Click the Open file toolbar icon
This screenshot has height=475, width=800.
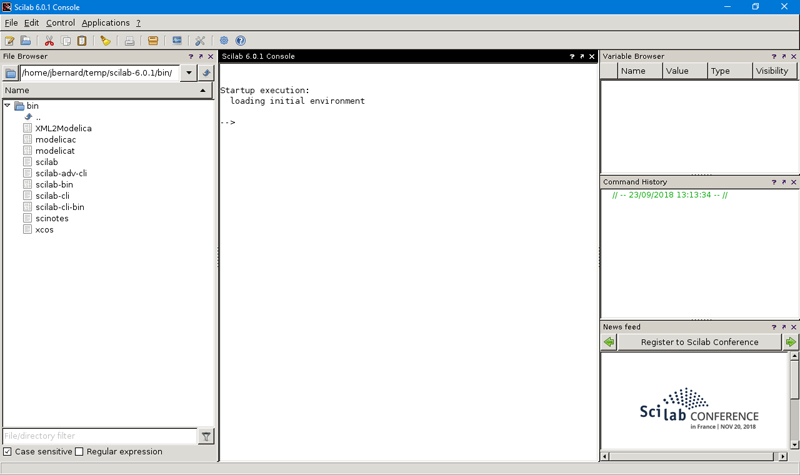click(x=26, y=41)
